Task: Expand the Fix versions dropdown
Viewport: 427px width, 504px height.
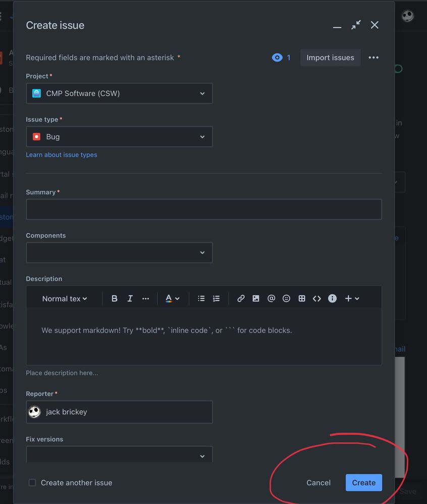Action: [119, 455]
